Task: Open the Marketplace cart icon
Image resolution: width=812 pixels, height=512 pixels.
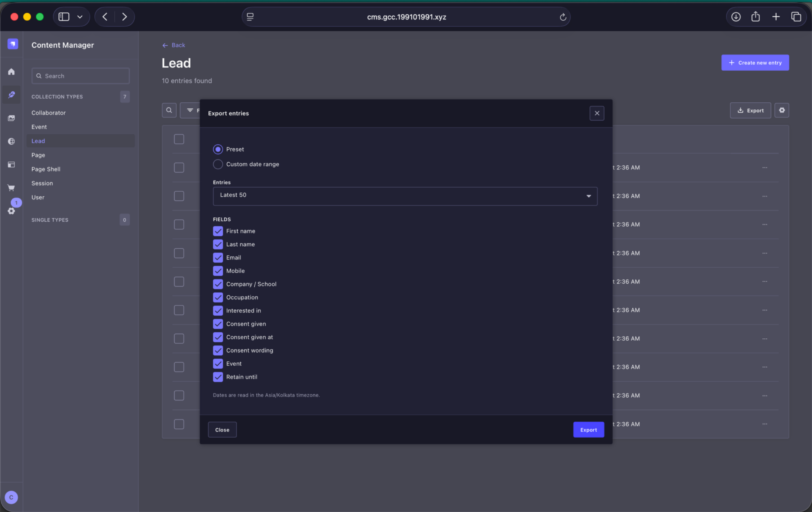Action: [x=12, y=188]
